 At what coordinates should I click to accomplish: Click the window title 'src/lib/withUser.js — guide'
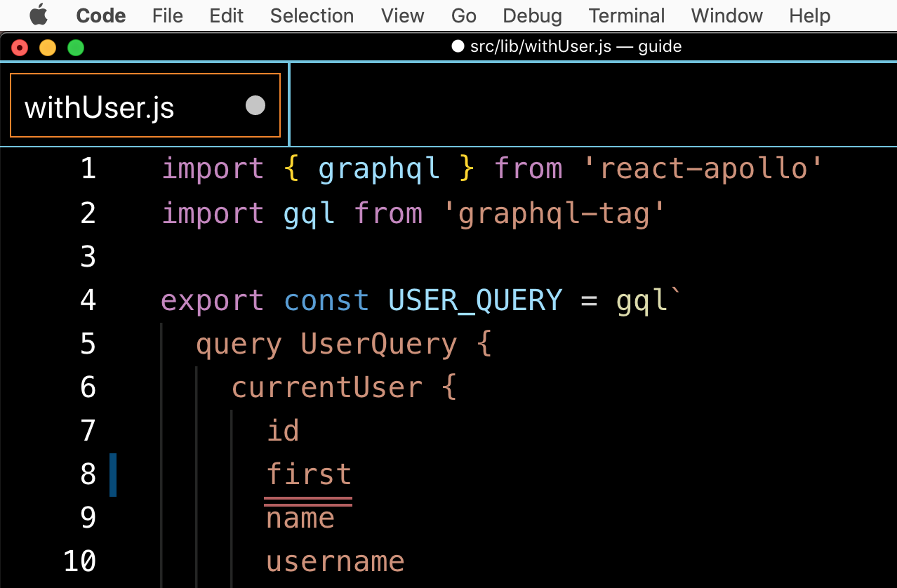[576, 47]
